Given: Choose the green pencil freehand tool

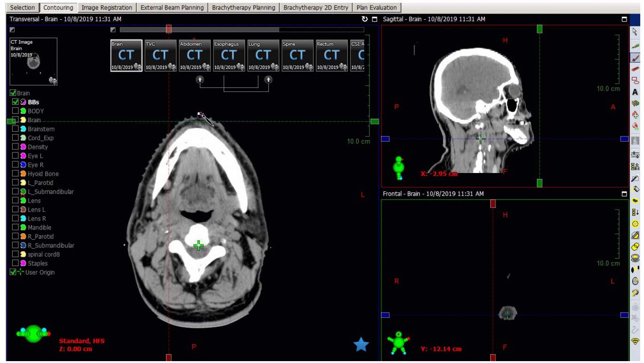Looking at the screenshot, I should [636, 46].
